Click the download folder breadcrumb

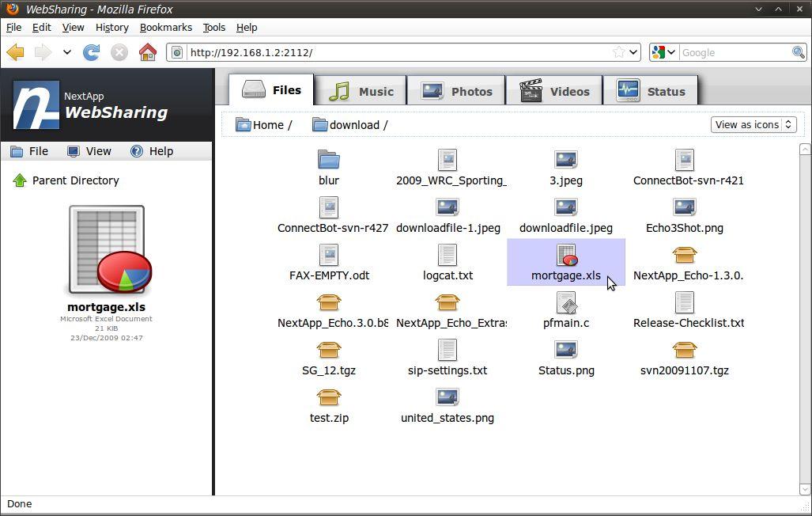coord(346,124)
